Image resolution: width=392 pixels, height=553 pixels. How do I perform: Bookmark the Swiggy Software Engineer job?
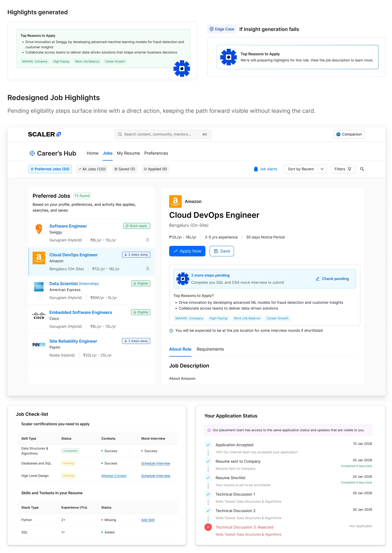click(x=147, y=240)
